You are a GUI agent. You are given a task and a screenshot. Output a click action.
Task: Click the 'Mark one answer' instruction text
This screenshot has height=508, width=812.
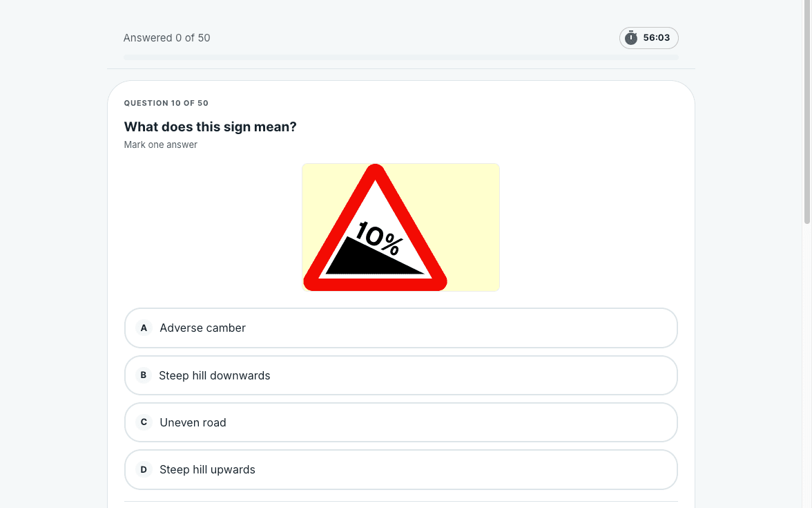[x=160, y=144]
